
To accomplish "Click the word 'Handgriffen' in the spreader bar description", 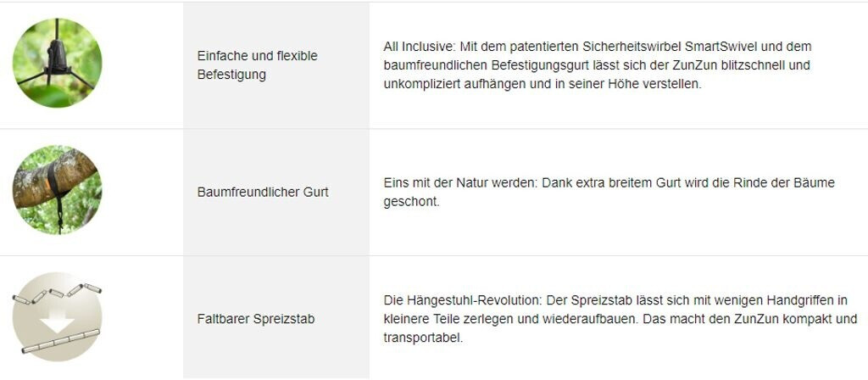I will coord(790,301).
